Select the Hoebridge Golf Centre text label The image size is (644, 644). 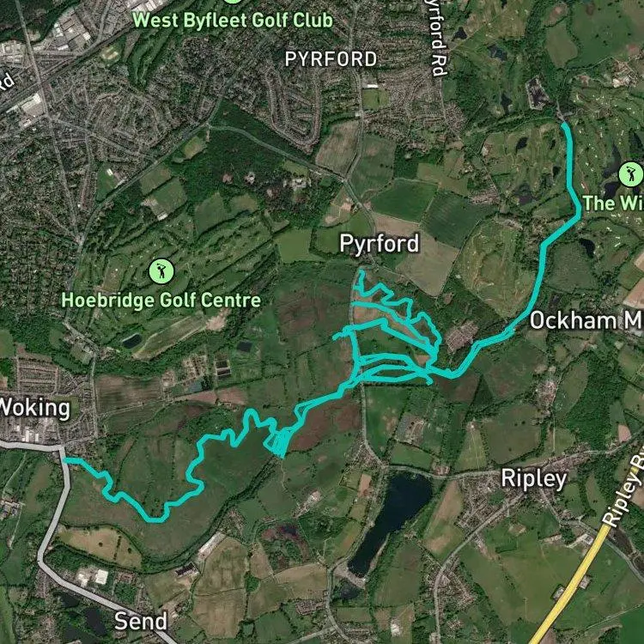(x=161, y=301)
